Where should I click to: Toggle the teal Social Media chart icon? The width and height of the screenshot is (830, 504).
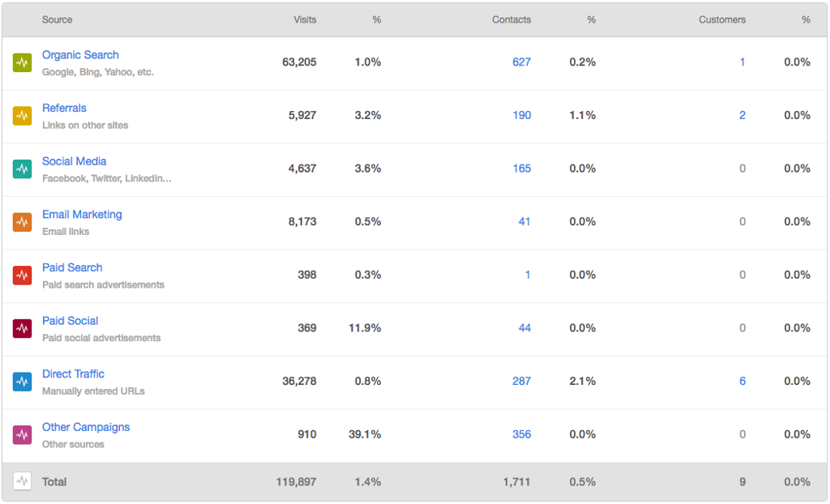coord(23,169)
